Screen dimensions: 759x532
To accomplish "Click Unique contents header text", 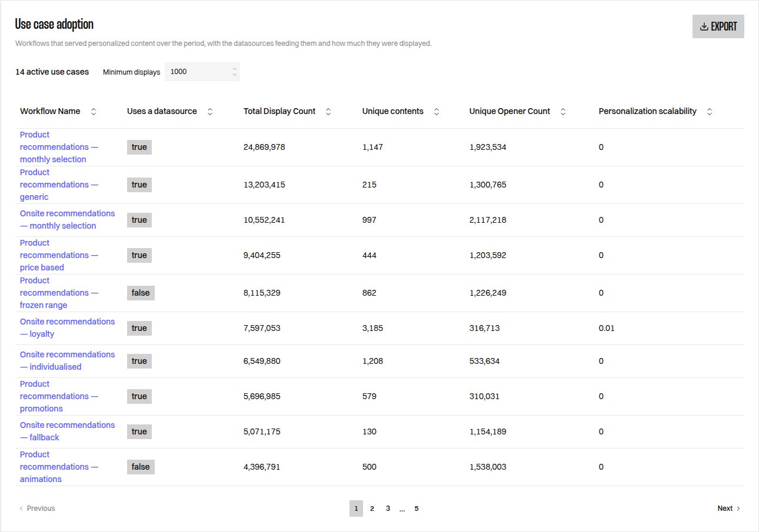I will (392, 111).
